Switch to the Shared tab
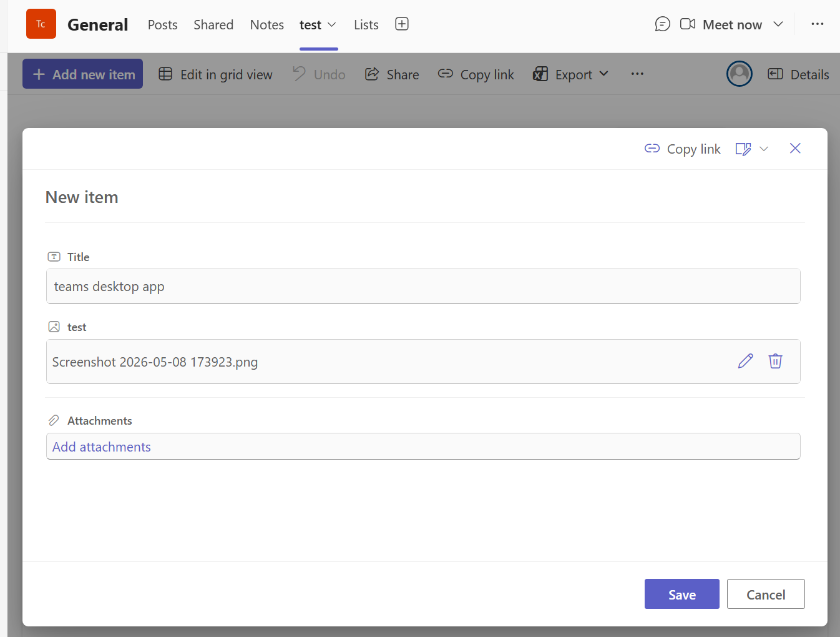The height and width of the screenshot is (637, 840). coord(213,25)
